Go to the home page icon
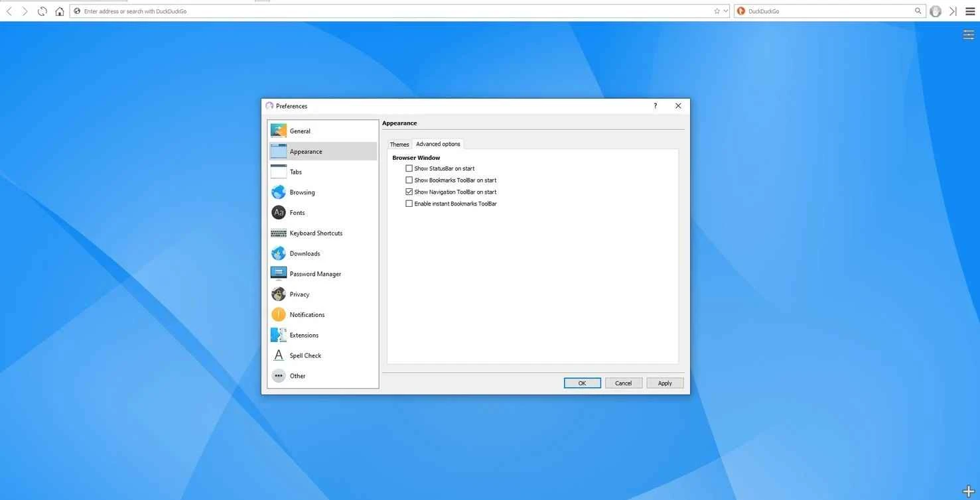 [60, 11]
